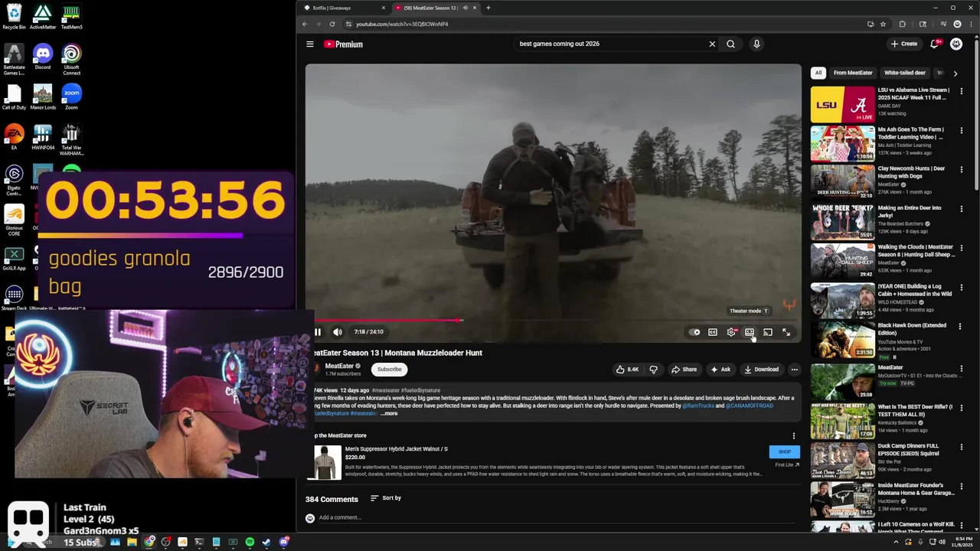Select the From MeatEater filter chip

click(x=853, y=73)
